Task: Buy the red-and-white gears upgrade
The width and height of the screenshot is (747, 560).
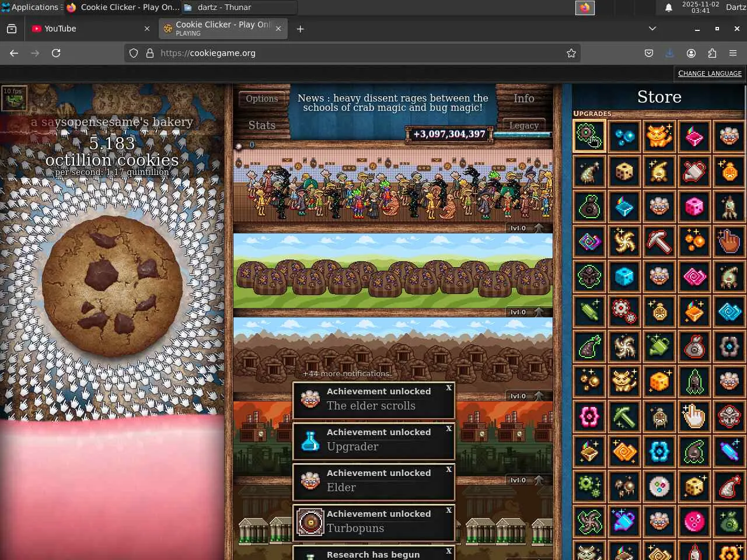Action: [x=624, y=311]
